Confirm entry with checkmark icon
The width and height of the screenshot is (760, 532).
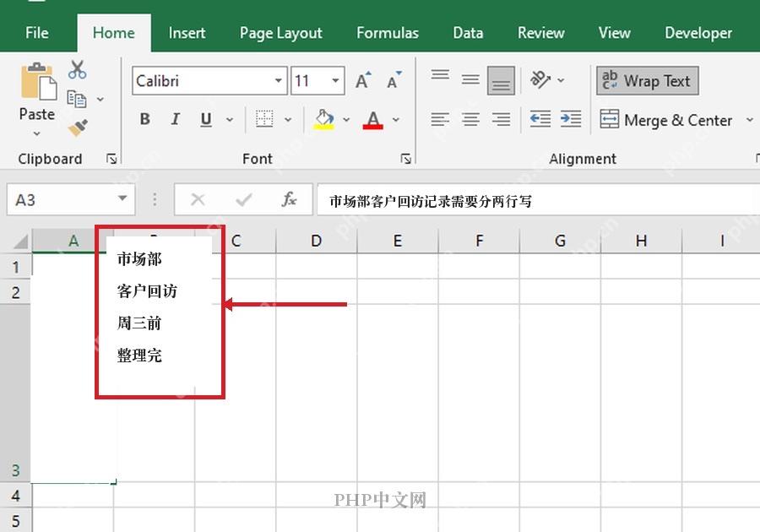click(243, 199)
